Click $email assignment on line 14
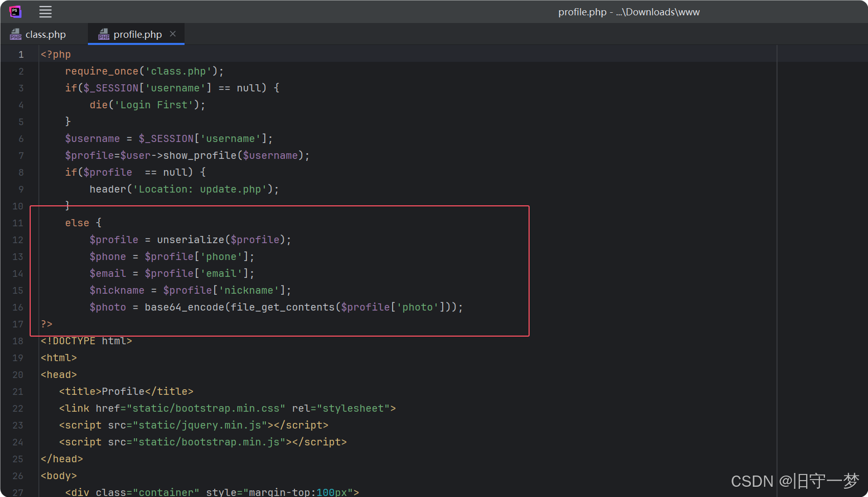Image resolution: width=868 pixels, height=497 pixels. click(172, 274)
